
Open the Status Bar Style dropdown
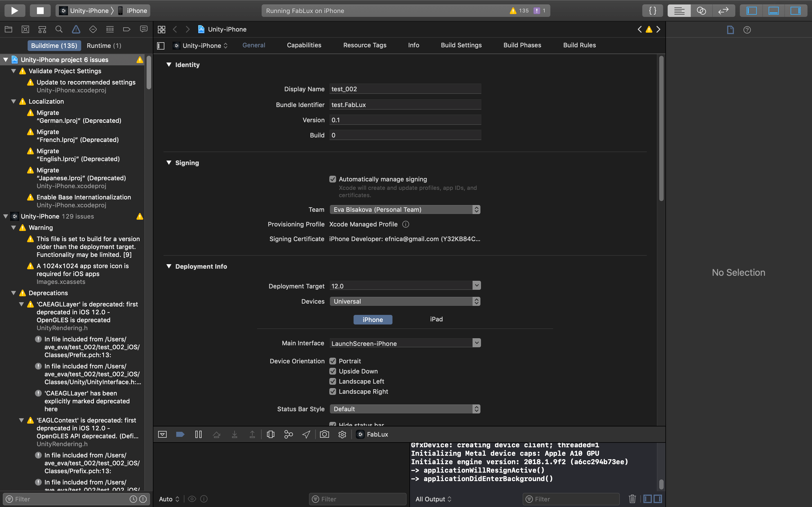[x=405, y=409]
